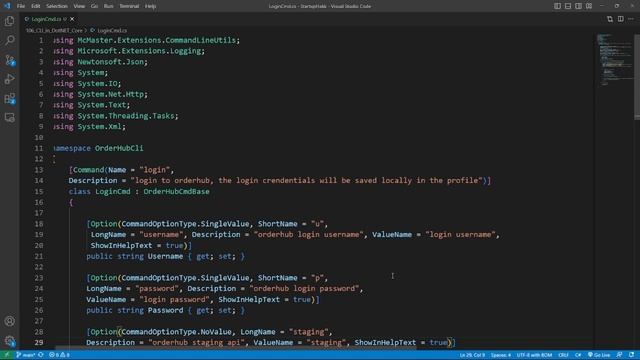640x360 pixels.
Task: Click the "login" string on line 13
Action: [x=155, y=170]
